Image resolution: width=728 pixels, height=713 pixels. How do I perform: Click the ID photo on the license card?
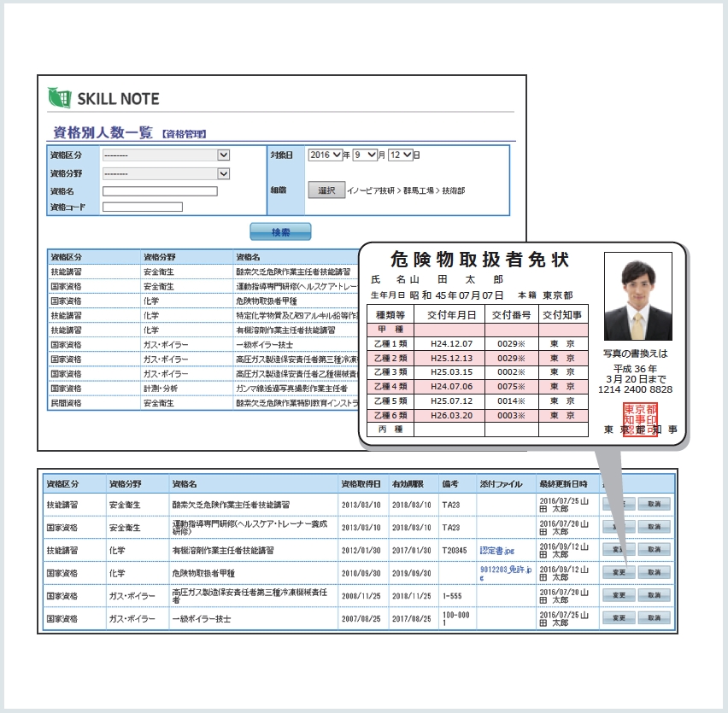tap(637, 296)
